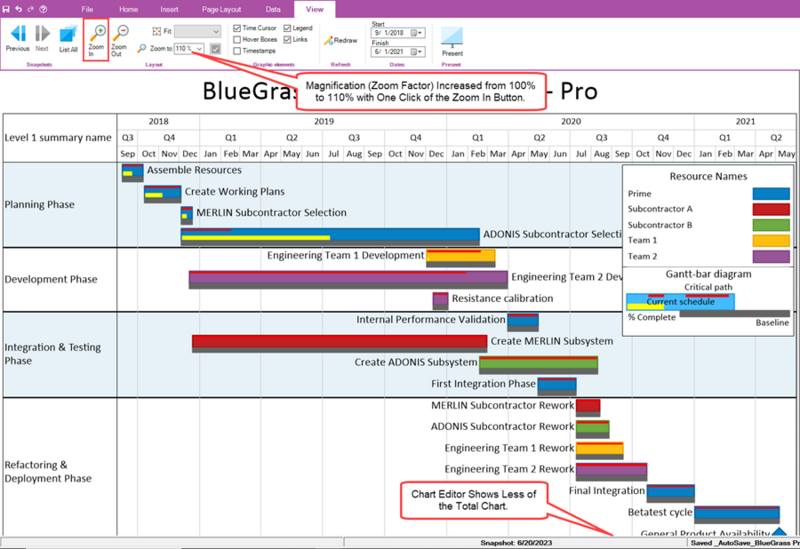Select the Resistance calibration bar

[x=440, y=301]
